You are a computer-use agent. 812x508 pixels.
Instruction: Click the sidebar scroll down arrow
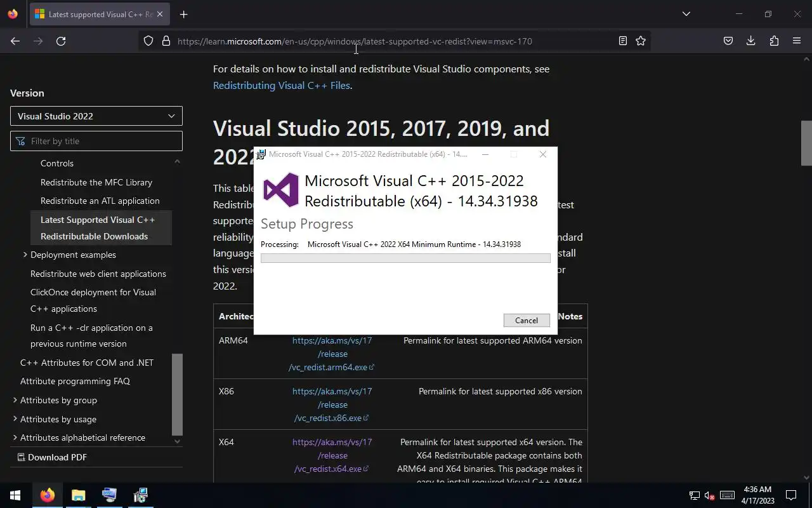(177, 441)
